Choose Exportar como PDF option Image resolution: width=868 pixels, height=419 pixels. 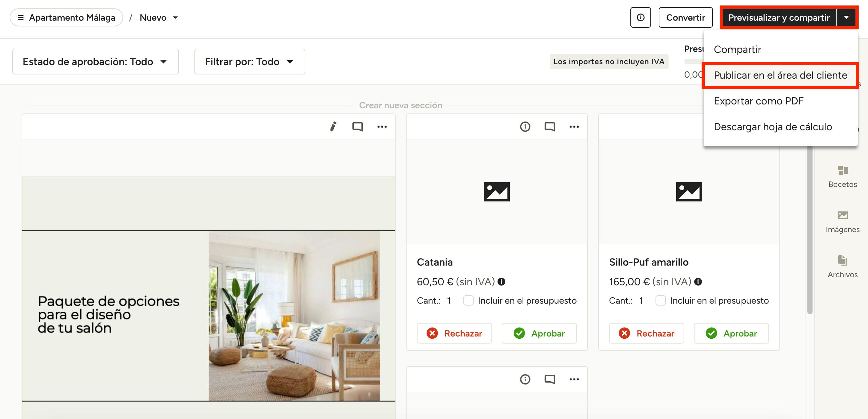[758, 101]
